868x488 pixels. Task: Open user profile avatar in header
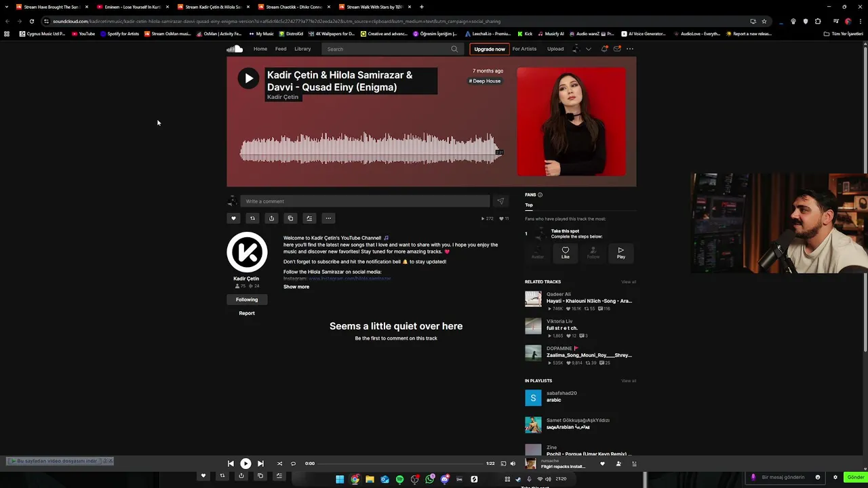click(576, 49)
